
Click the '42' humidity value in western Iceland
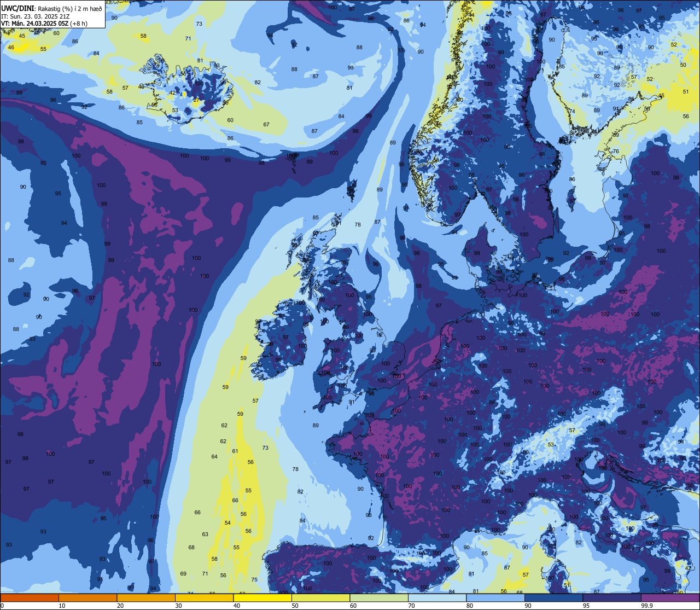[x=173, y=93]
